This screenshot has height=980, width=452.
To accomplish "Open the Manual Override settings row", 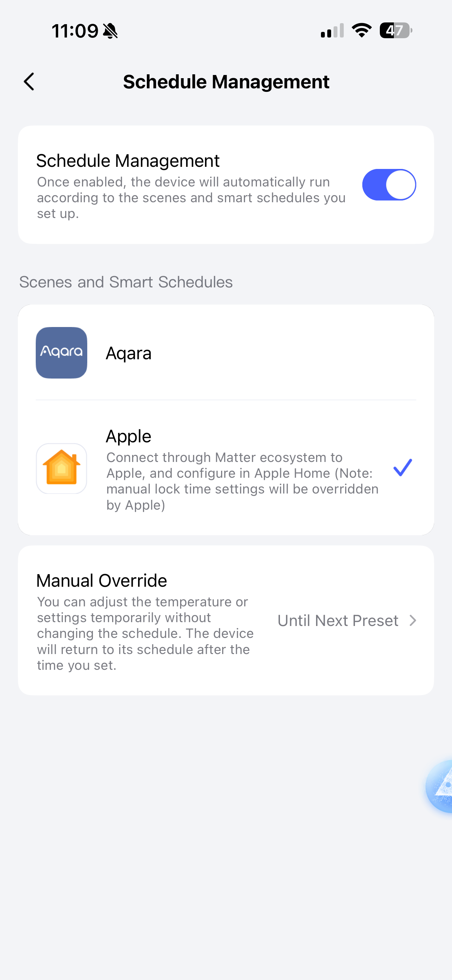I will [226, 620].
